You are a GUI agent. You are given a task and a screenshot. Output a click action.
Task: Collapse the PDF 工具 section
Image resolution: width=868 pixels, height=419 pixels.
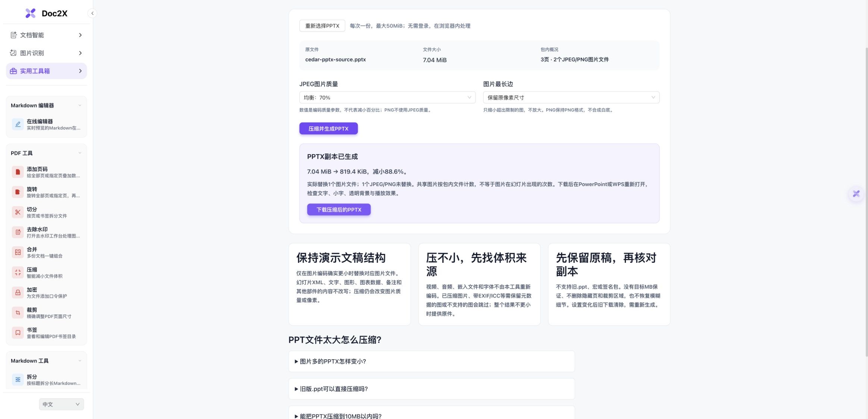coord(79,153)
